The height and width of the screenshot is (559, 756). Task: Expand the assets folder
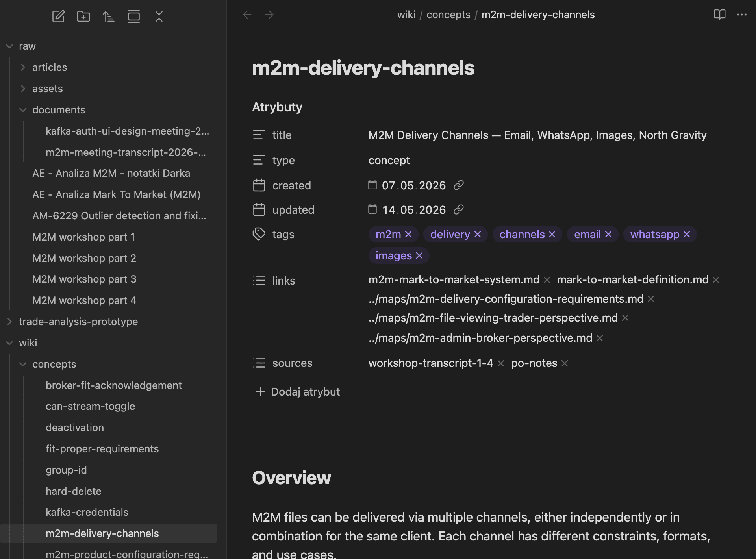click(x=23, y=89)
